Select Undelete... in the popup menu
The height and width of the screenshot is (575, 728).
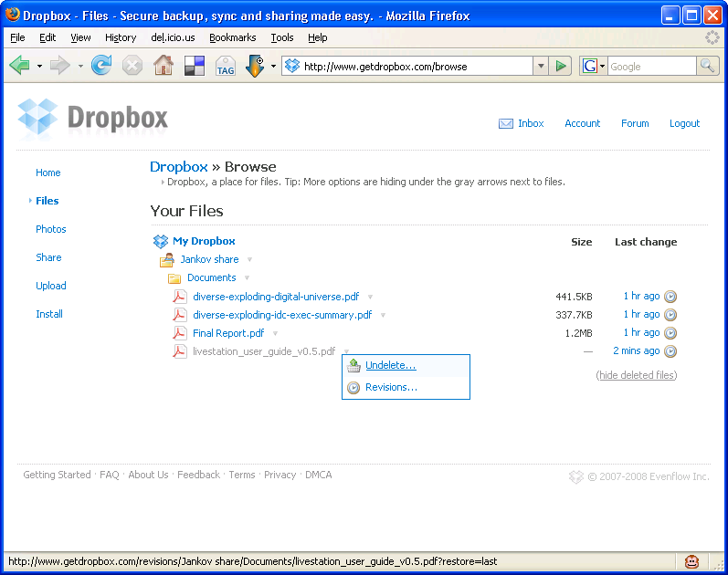pyautogui.click(x=390, y=365)
